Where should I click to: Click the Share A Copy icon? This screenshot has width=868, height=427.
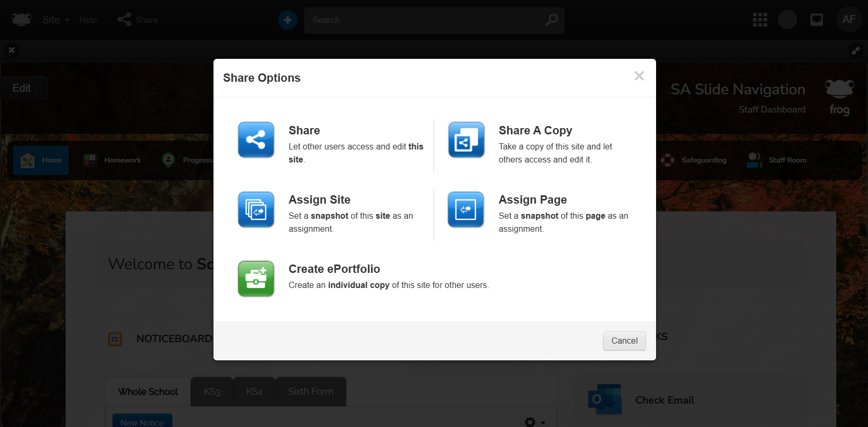466,140
